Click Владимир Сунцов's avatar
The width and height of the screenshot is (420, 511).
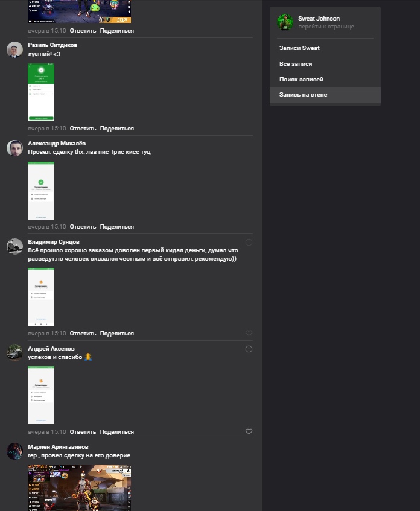pyautogui.click(x=14, y=246)
